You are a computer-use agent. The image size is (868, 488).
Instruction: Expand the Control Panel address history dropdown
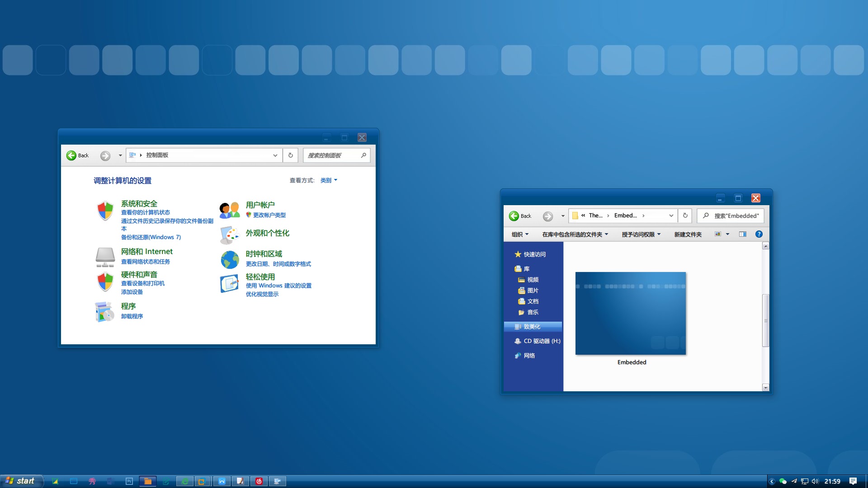[275, 155]
